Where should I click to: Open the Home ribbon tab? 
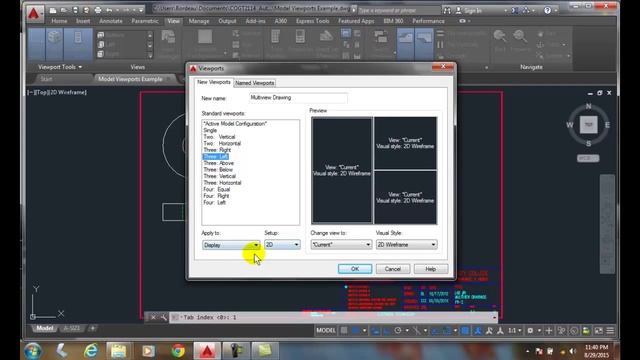pos(59,21)
